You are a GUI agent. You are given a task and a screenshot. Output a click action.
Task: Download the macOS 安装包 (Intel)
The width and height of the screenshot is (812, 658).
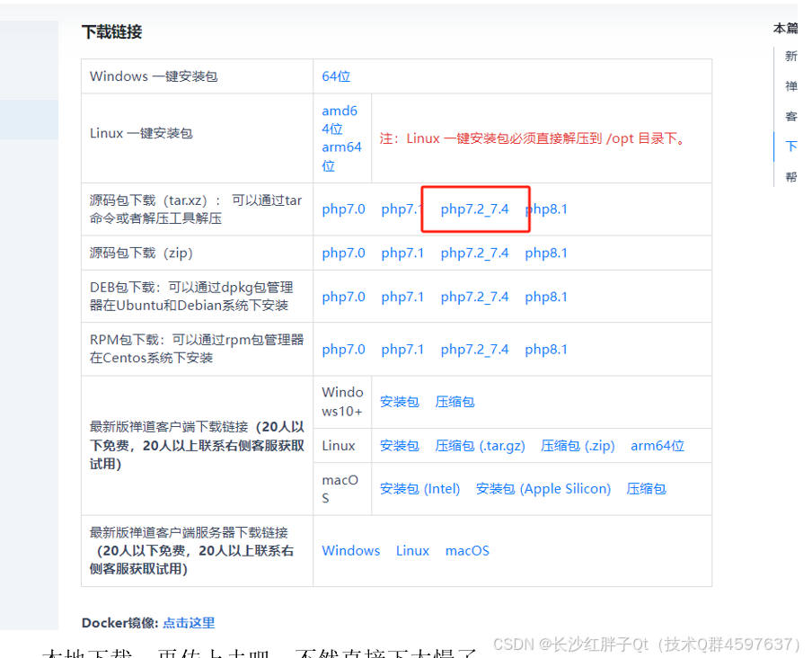point(420,489)
